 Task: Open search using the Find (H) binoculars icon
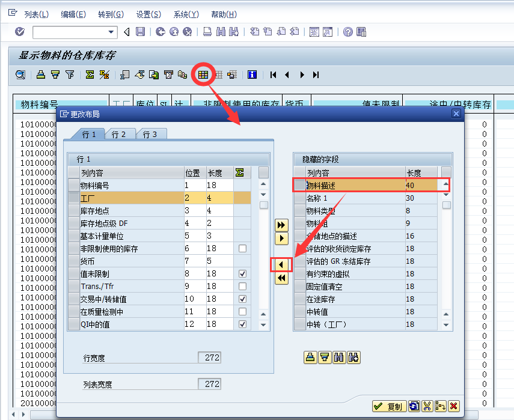pos(339,358)
